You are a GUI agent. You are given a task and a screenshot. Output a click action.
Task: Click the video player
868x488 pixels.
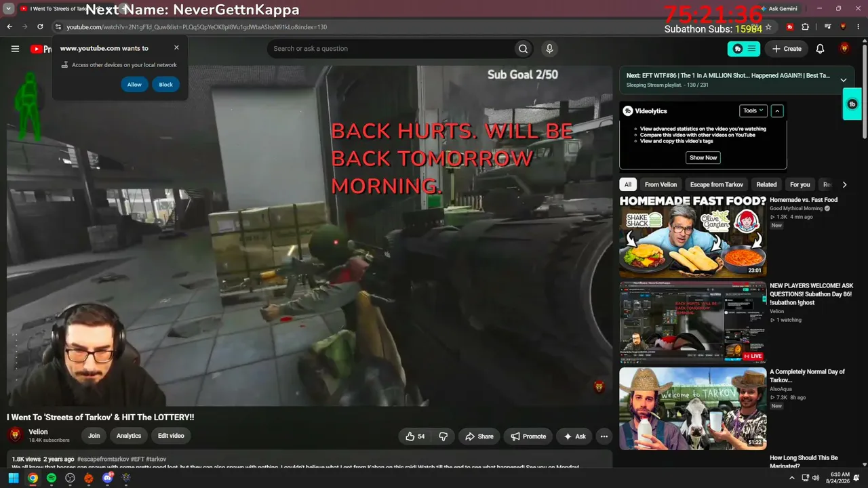(x=310, y=236)
